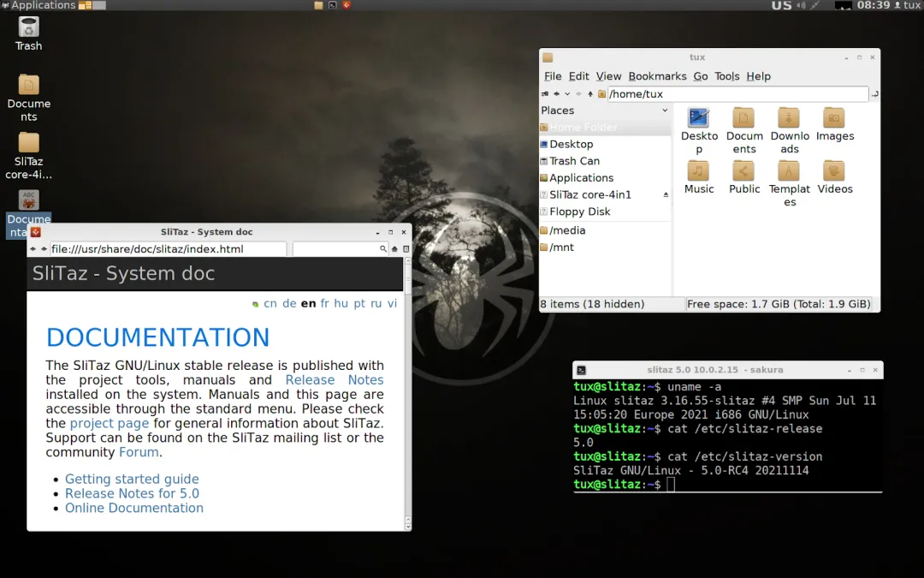Open Release Notes for 5.0 link
This screenshot has height=578, width=924.
(x=132, y=494)
